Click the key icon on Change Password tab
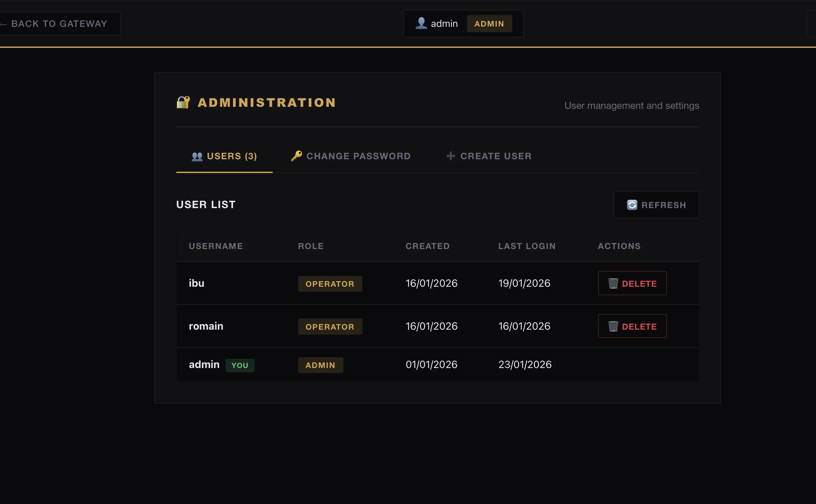The image size is (816, 504). (x=296, y=156)
